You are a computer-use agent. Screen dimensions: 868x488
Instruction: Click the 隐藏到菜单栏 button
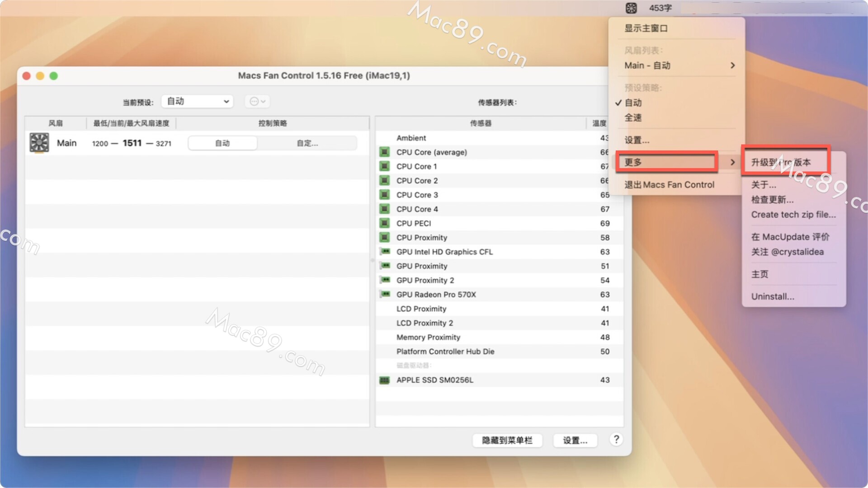[507, 440]
